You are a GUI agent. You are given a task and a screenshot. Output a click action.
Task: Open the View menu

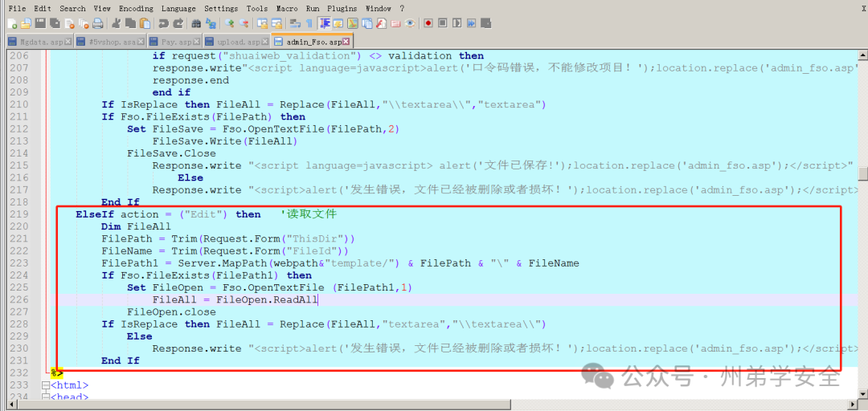pyautogui.click(x=102, y=8)
